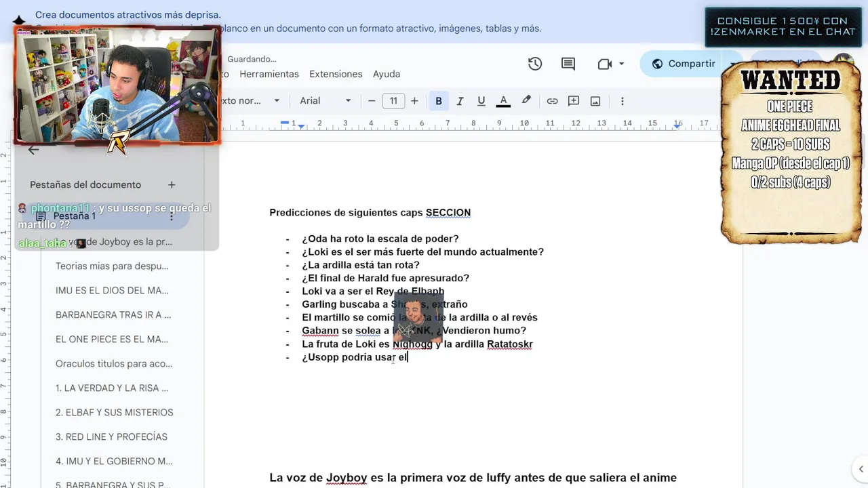Open the paragraph style dropdown
This screenshot has height=488, width=868.
[250, 101]
